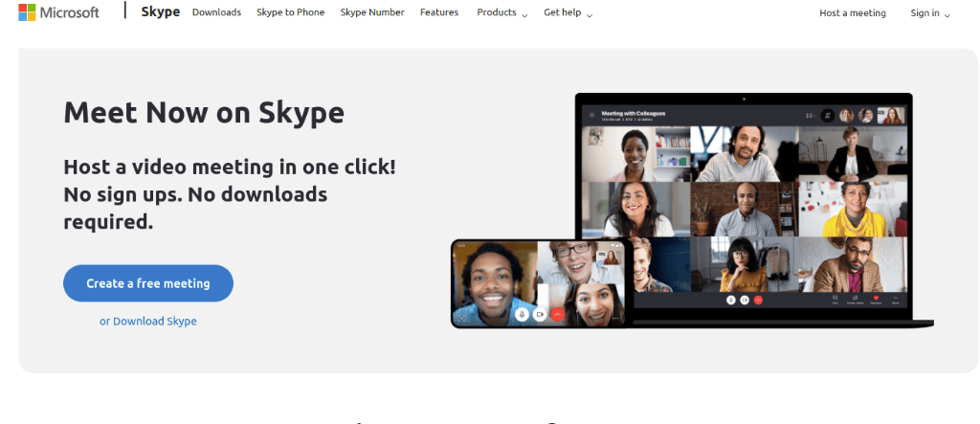
Task: Expand the Get help dropdown
Action: pyautogui.click(x=568, y=12)
